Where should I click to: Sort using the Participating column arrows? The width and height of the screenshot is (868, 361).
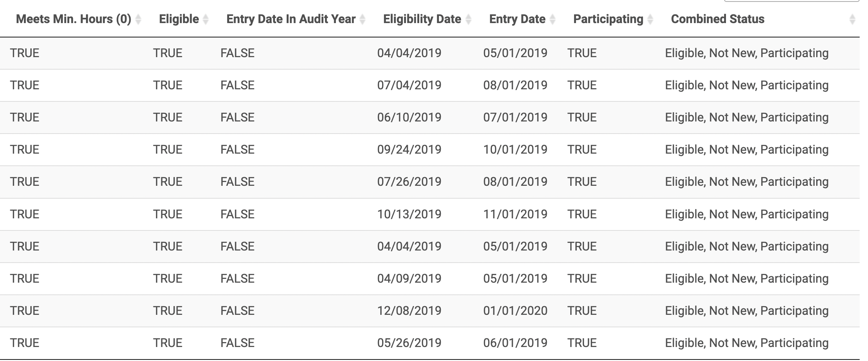pyautogui.click(x=650, y=19)
